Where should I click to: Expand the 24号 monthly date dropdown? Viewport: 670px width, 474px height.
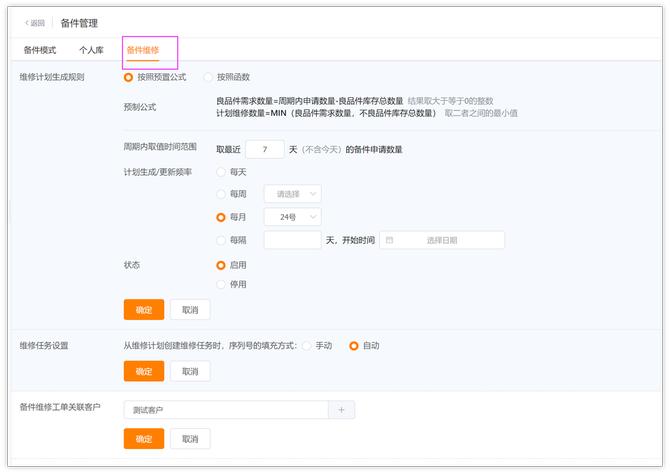click(292, 217)
